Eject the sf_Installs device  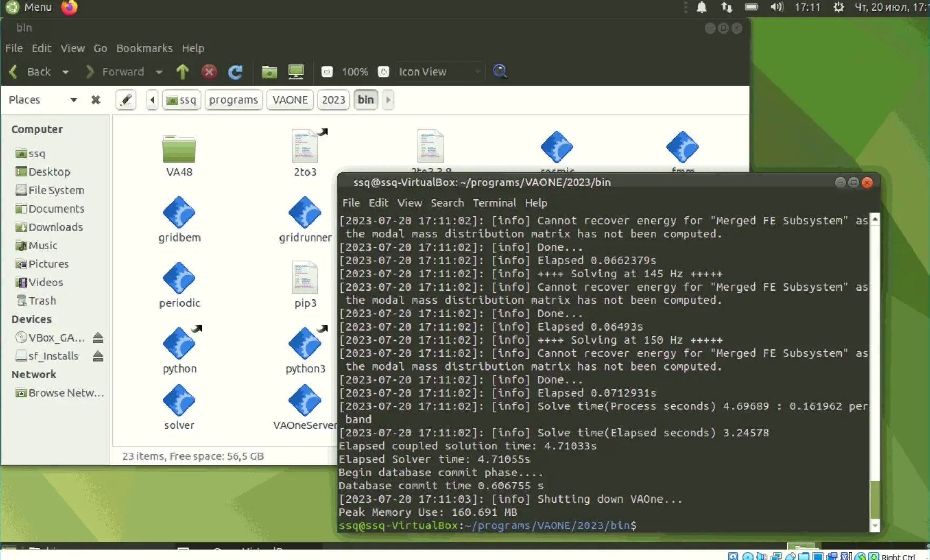[x=98, y=356]
